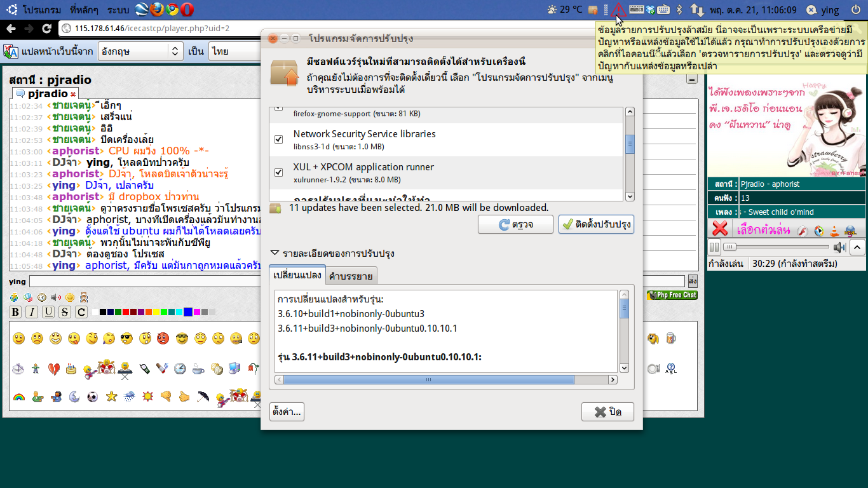
Task: Pause the radio stream
Action: pos(715,247)
